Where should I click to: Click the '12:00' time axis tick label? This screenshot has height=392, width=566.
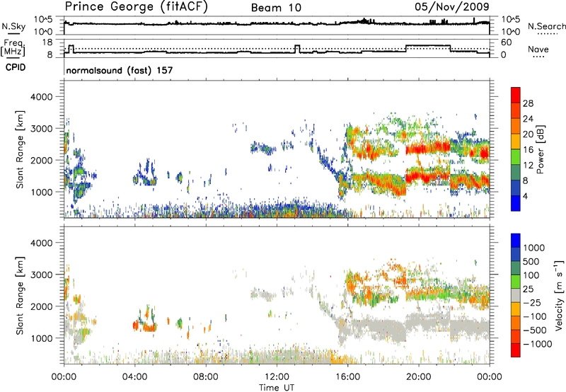[277, 377]
